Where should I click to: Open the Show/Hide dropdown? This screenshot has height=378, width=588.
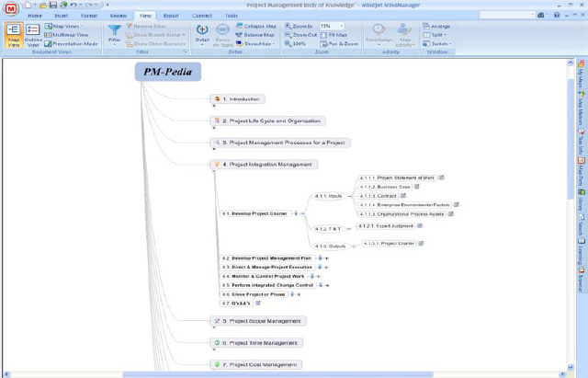[x=255, y=43]
